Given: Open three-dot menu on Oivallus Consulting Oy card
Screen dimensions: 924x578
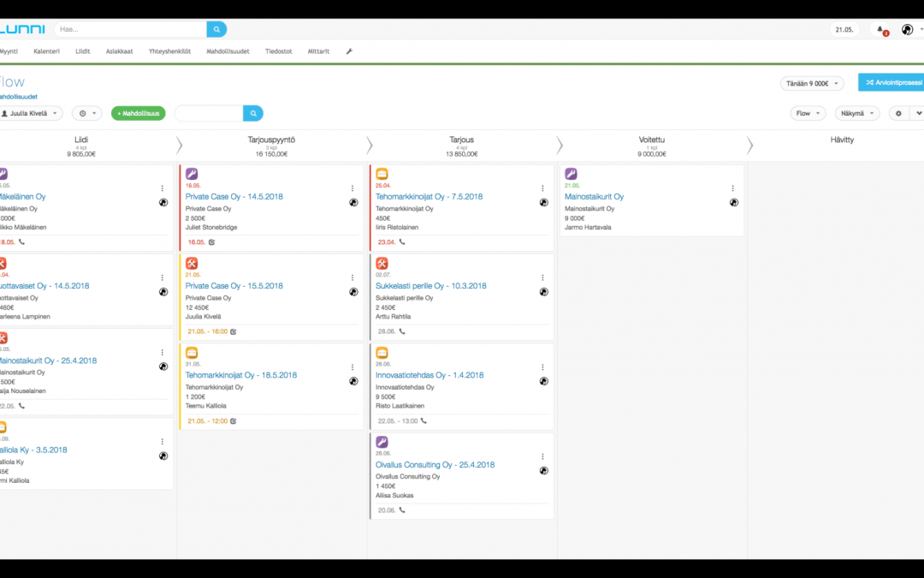Looking at the screenshot, I should click(x=542, y=456).
